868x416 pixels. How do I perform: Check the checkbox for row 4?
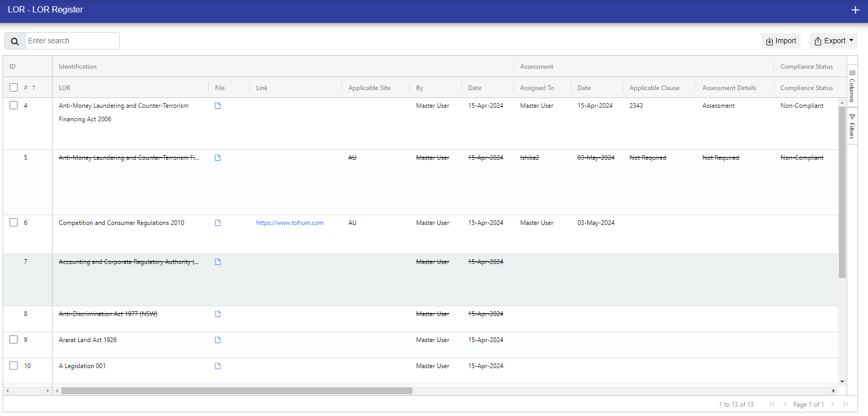coord(14,105)
